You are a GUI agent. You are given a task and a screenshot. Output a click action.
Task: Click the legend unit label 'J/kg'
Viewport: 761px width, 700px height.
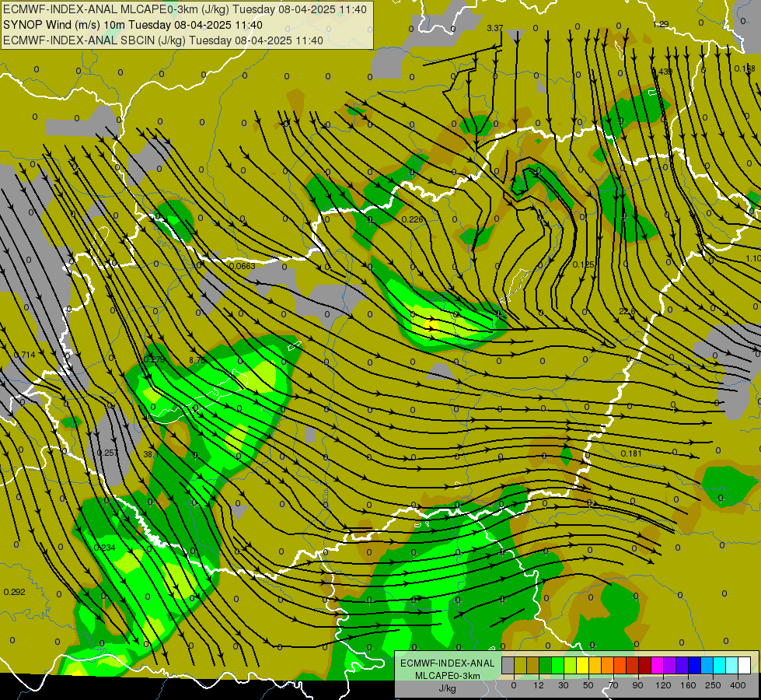click(447, 688)
